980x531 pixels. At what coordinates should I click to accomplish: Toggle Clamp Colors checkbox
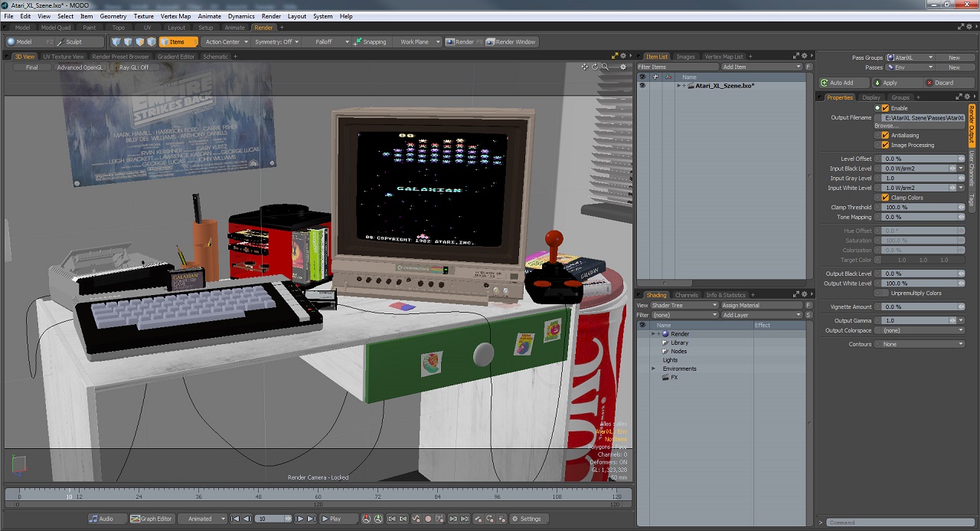(886, 198)
